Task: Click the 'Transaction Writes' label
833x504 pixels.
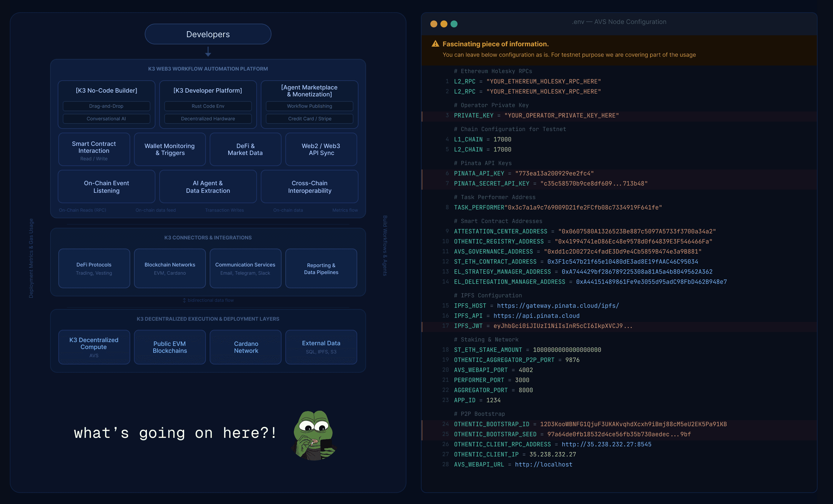Action: pos(224,210)
